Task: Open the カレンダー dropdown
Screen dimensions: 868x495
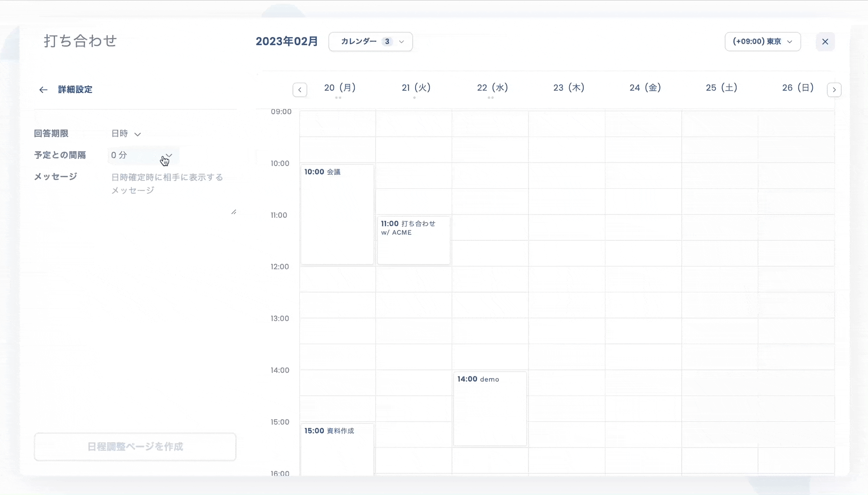Action: (370, 42)
